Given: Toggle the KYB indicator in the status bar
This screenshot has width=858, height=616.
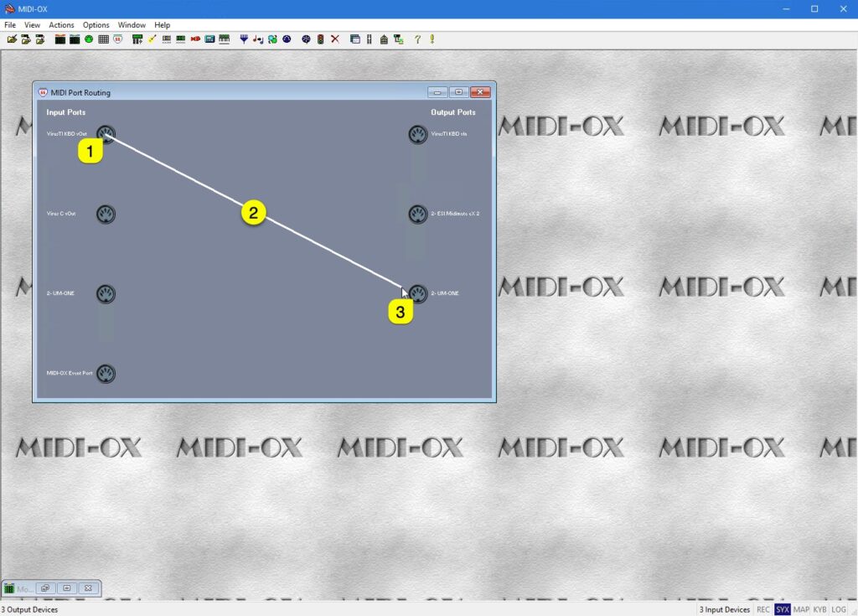Looking at the screenshot, I should [819, 609].
